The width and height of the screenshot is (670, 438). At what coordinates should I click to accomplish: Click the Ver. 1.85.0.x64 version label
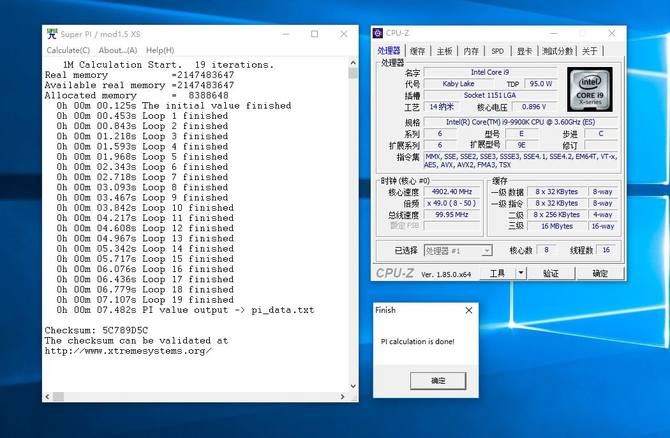[446, 274]
